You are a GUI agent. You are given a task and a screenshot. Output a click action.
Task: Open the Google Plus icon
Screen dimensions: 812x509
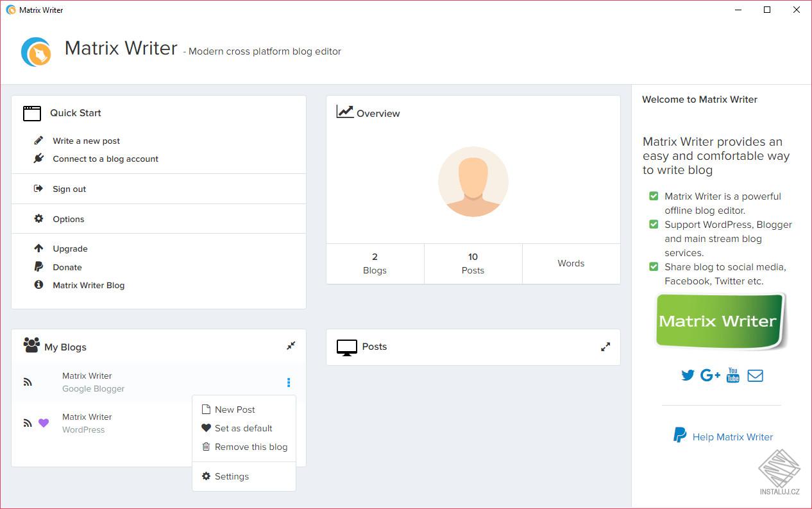[710, 375]
